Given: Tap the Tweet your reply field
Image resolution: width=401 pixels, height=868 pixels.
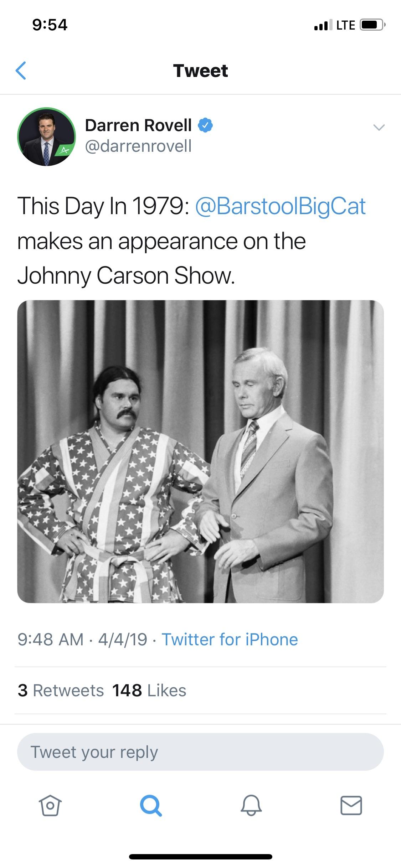Looking at the screenshot, I should [200, 752].
